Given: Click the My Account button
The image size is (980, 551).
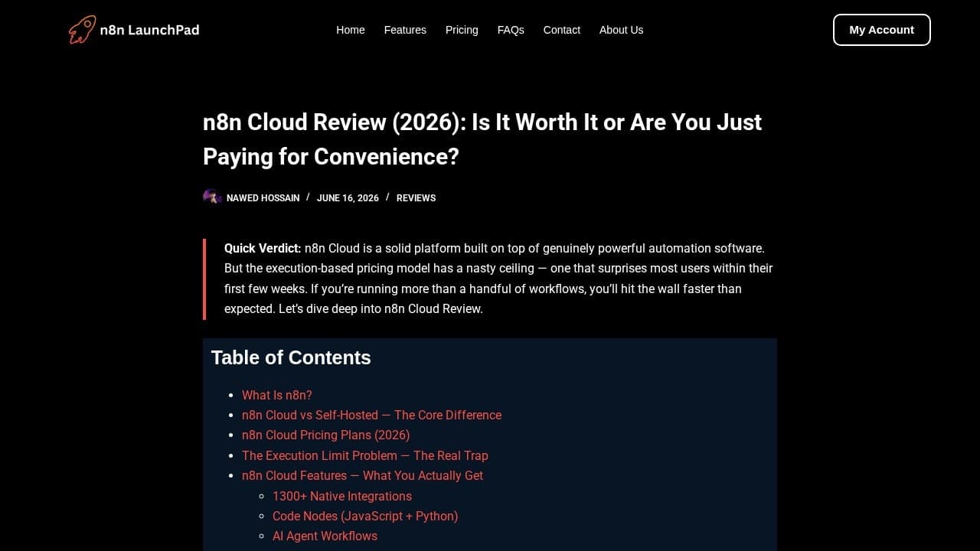Looking at the screenshot, I should coord(882,30).
